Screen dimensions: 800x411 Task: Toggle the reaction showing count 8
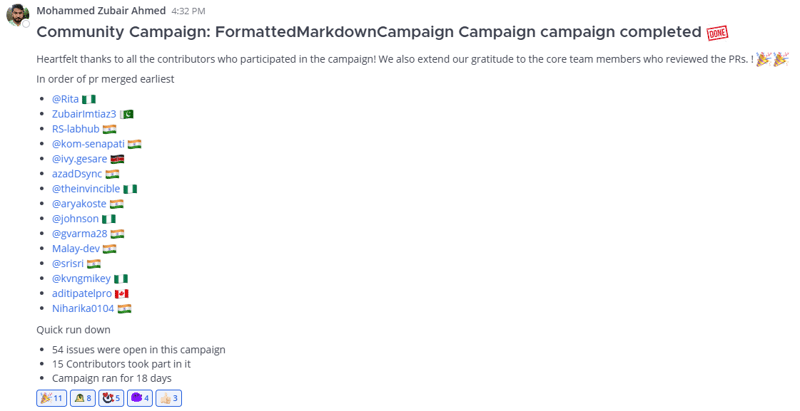(x=82, y=398)
